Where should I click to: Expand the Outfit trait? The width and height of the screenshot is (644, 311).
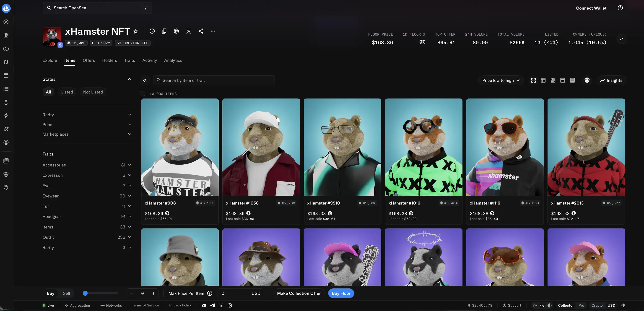(x=87, y=237)
